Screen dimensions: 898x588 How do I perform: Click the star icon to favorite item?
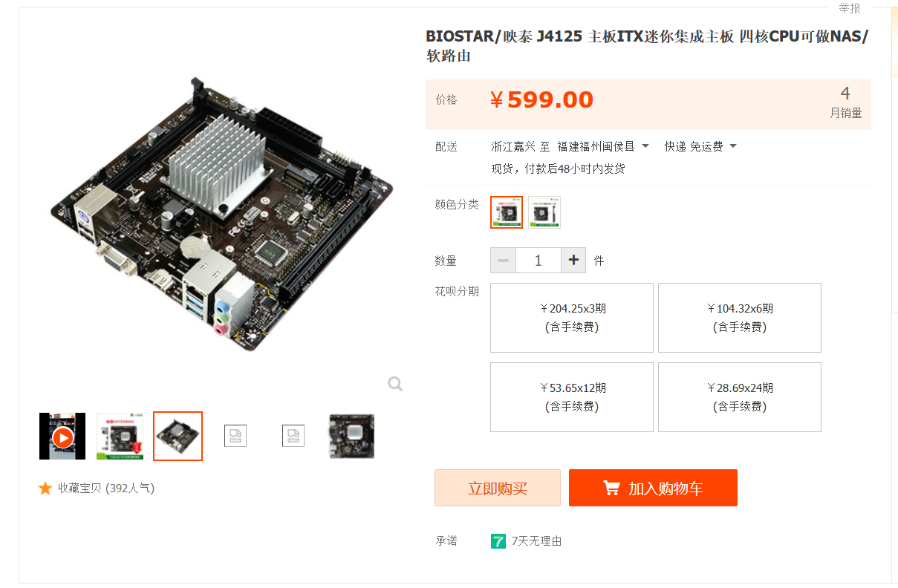pyautogui.click(x=45, y=488)
